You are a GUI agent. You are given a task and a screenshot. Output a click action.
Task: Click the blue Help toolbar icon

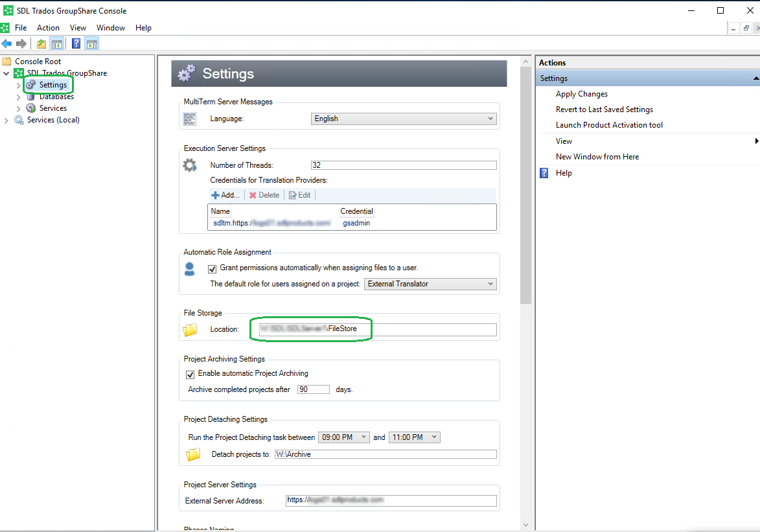coord(76,44)
